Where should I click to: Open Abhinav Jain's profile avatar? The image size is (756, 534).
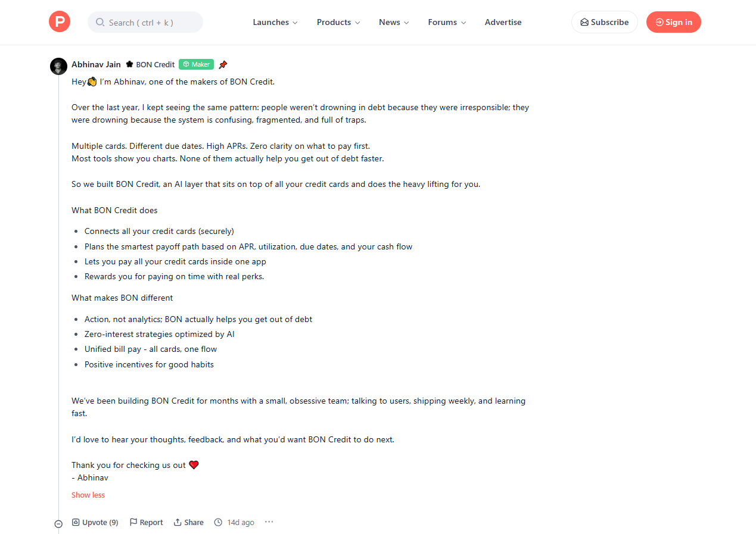(58, 66)
